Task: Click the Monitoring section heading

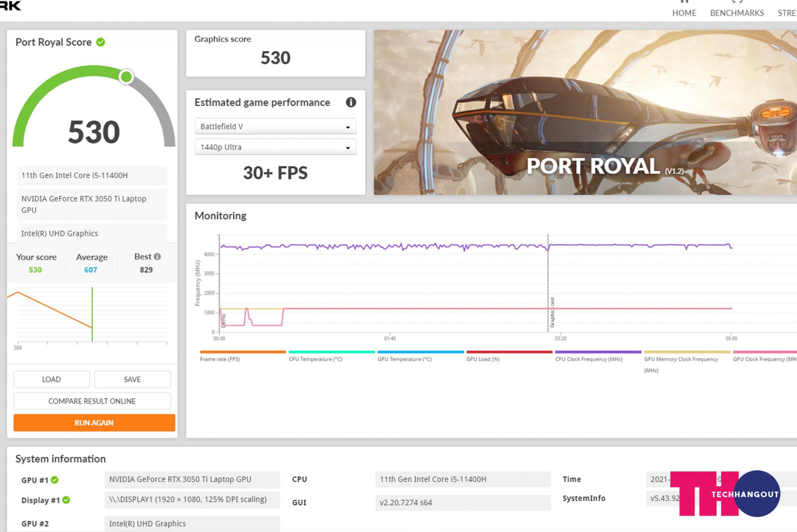Action: click(x=221, y=216)
